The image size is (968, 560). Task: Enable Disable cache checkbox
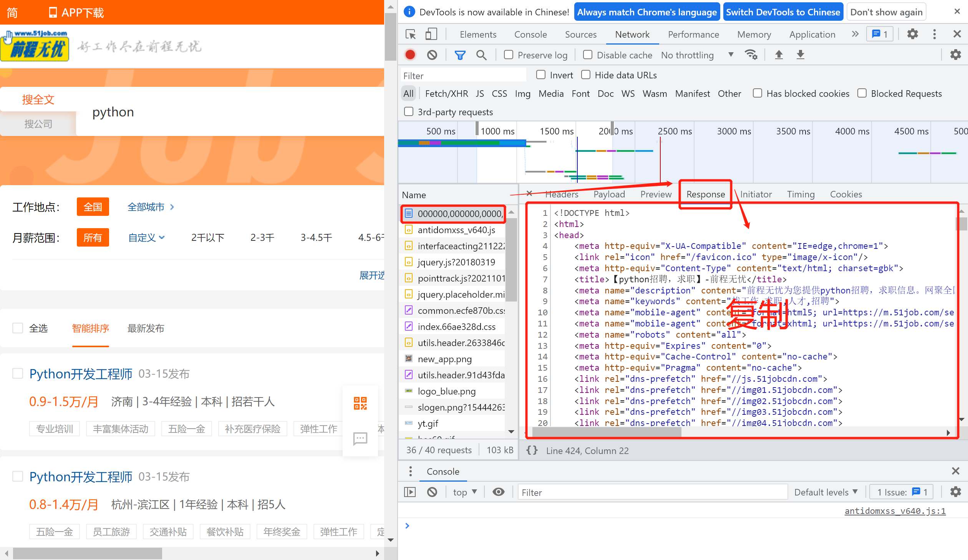tap(588, 55)
